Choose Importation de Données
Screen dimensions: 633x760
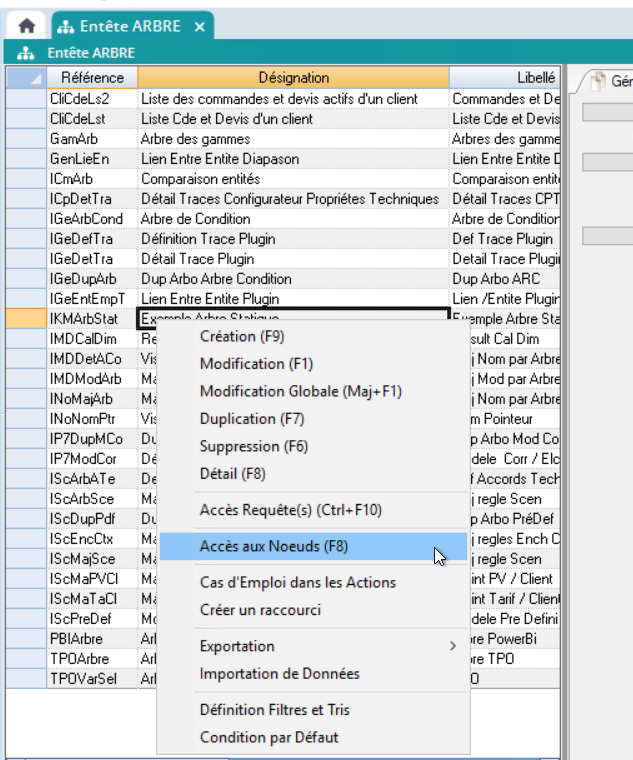(x=280, y=674)
